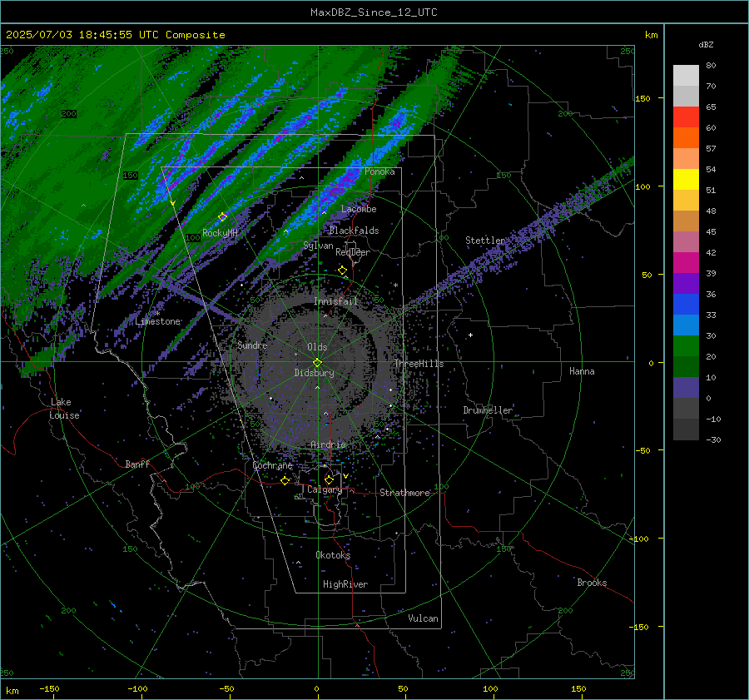Click the blue 36 dBZ legend swatch
Image resolution: width=749 pixels, height=700 pixels.
(x=686, y=305)
